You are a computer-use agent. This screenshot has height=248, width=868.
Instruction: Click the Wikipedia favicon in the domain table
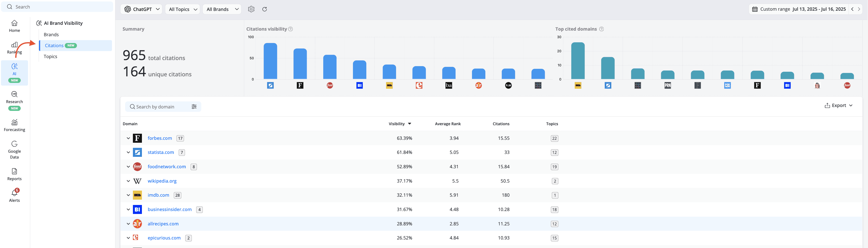137,181
